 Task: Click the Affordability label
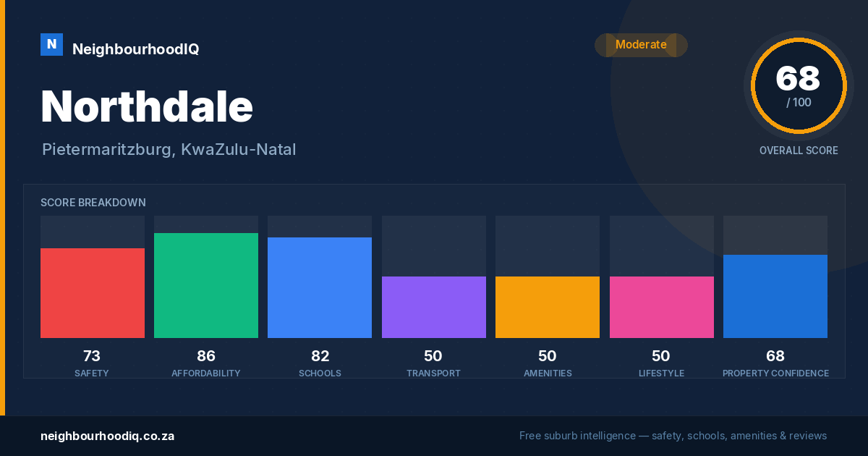click(206, 373)
